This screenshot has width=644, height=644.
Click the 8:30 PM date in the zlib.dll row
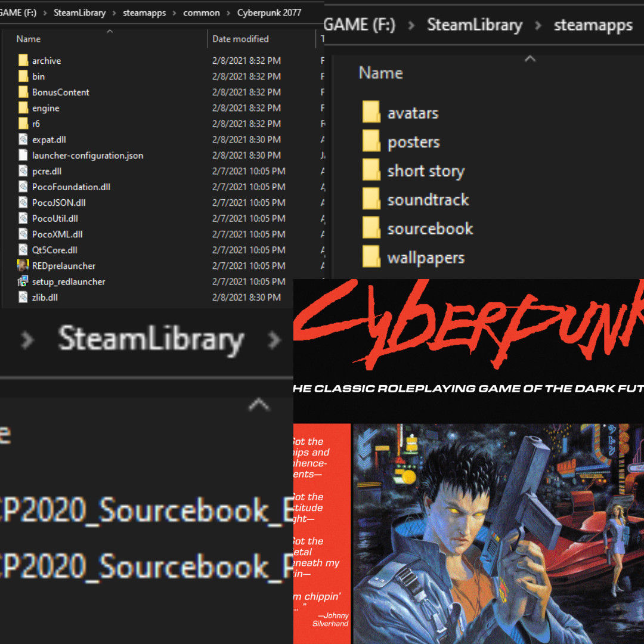click(x=246, y=298)
